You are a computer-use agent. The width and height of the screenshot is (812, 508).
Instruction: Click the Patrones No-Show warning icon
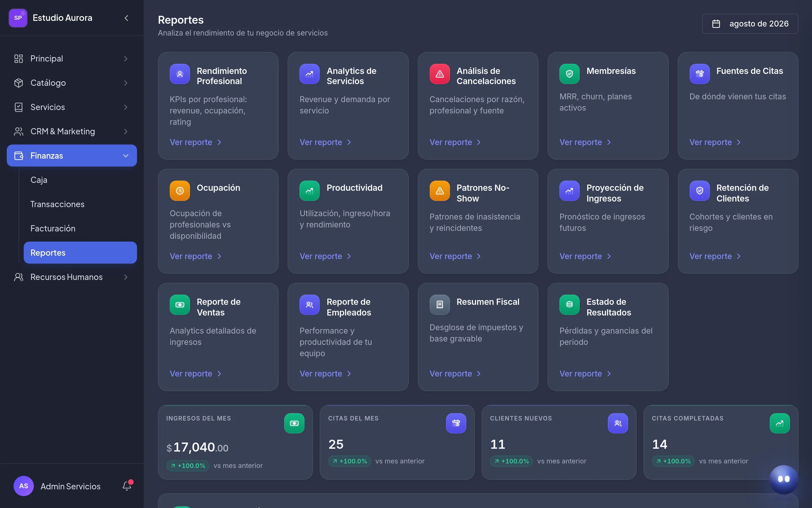click(440, 191)
